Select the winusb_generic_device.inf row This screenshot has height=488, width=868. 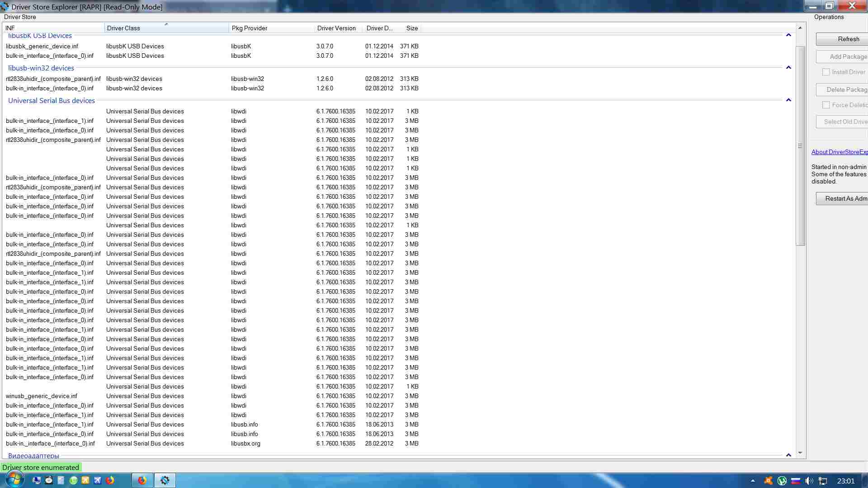[212, 396]
